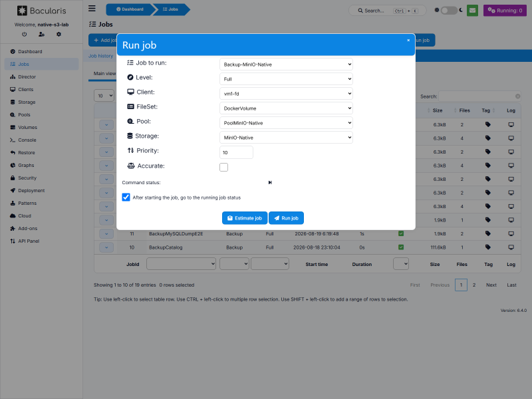The image size is (532, 399).
Task: Click the Priority input field
Action: [x=236, y=152]
